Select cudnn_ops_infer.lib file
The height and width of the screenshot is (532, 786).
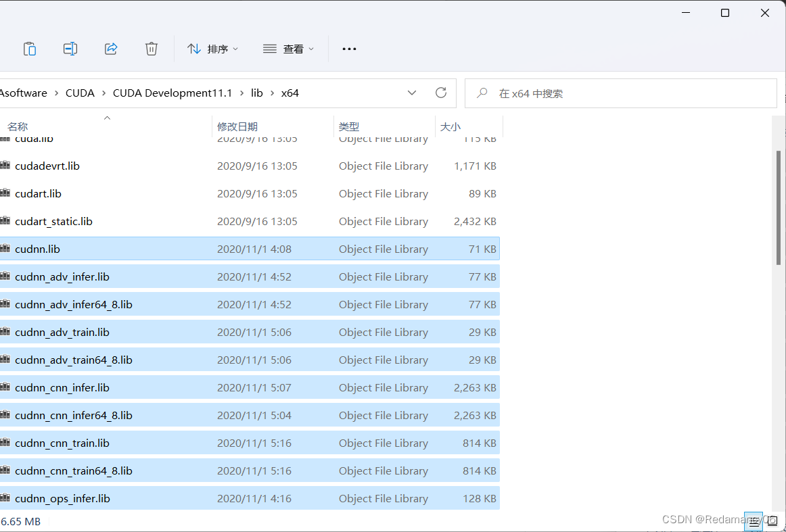(250, 498)
